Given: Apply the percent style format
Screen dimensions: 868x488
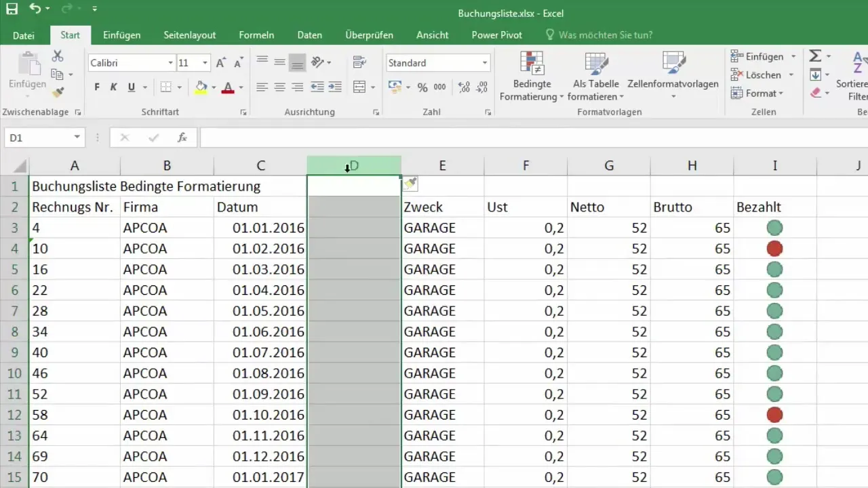Looking at the screenshot, I should [422, 87].
